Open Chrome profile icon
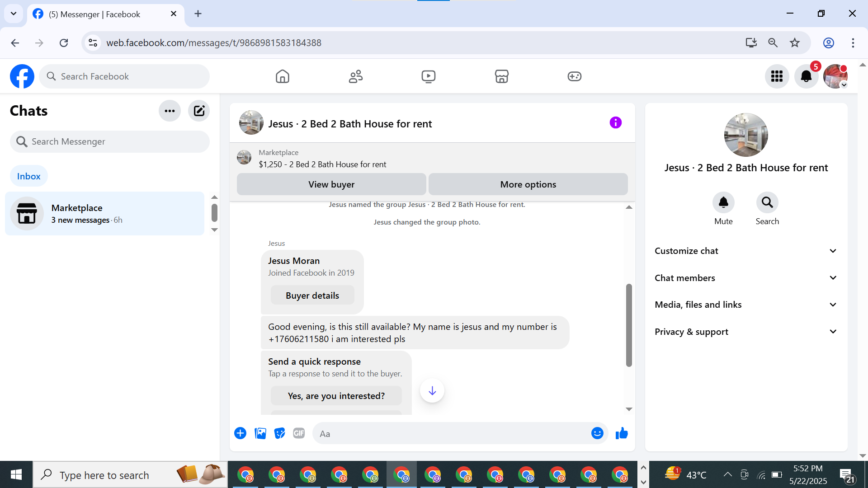 (x=829, y=43)
